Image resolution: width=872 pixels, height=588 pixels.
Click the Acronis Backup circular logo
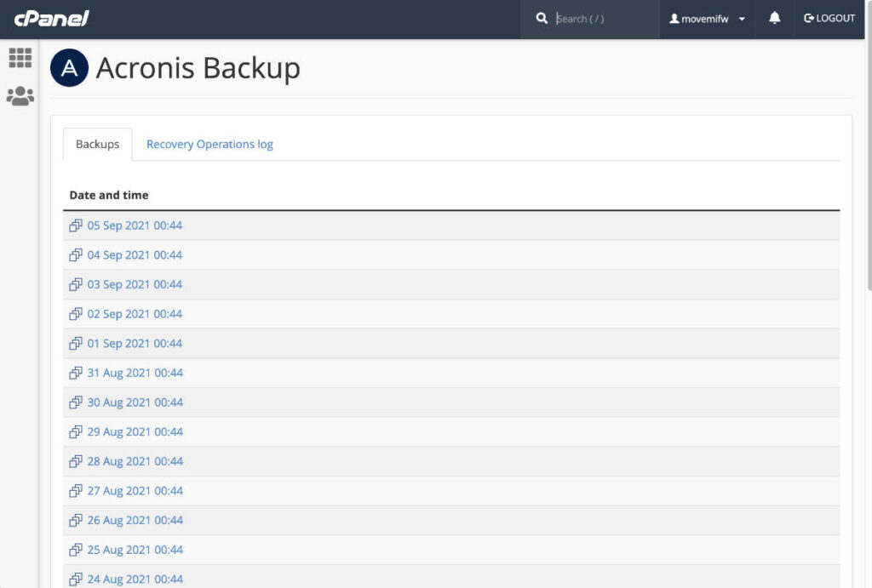point(68,68)
